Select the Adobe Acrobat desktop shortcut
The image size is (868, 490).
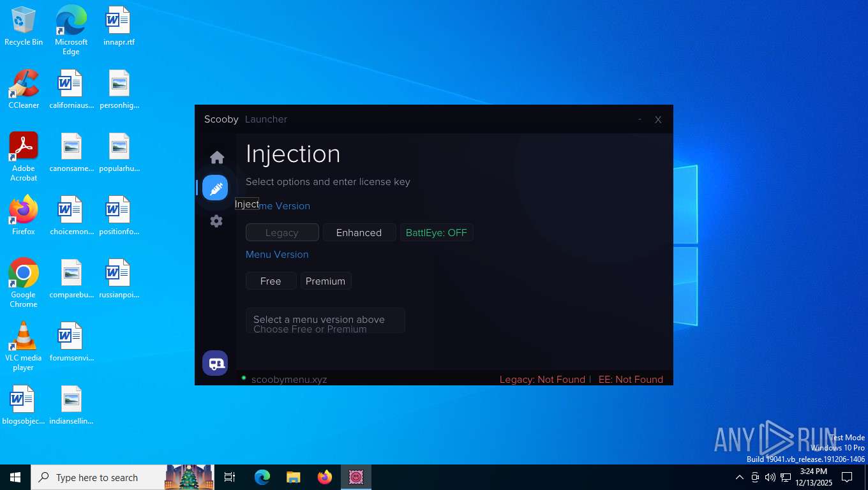pyautogui.click(x=24, y=157)
